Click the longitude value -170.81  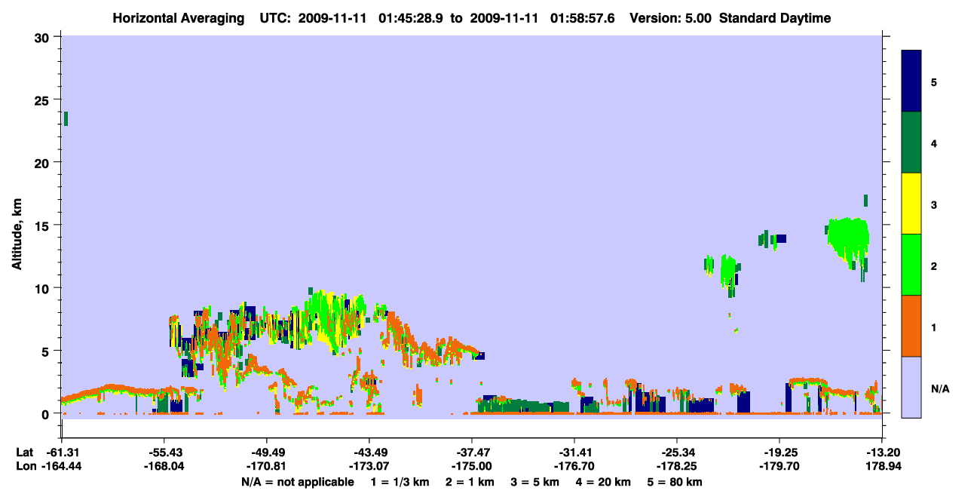(x=266, y=467)
